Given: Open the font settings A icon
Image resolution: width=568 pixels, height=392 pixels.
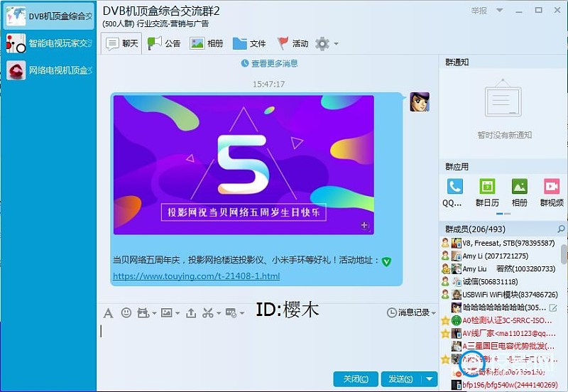Looking at the screenshot, I should (x=108, y=312).
